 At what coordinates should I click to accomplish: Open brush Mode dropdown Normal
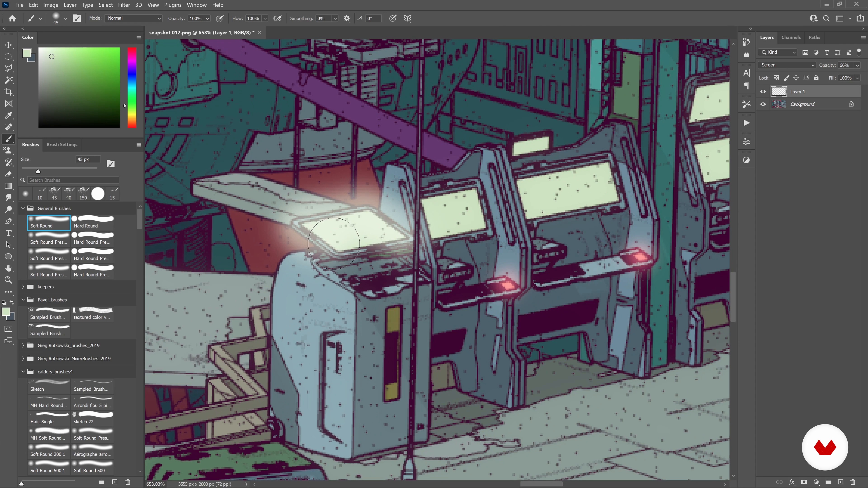(x=133, y=18)
